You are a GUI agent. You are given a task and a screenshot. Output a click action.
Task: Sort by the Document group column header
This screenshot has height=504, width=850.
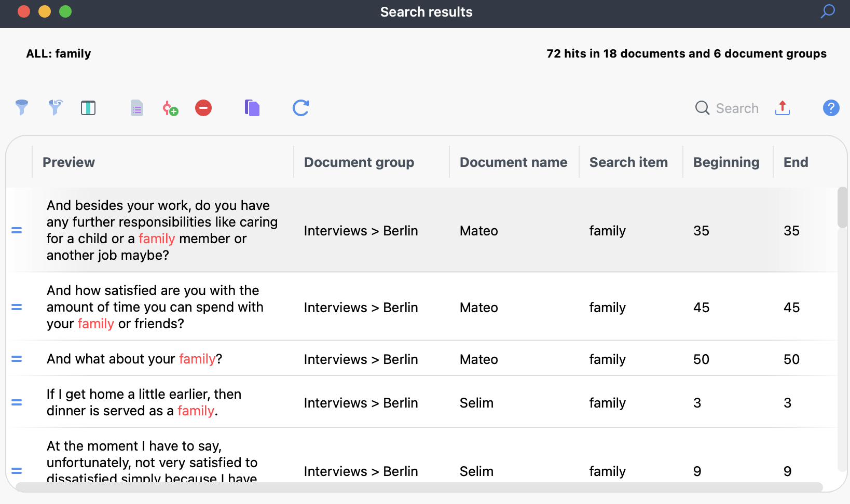(x=359, y=162)
